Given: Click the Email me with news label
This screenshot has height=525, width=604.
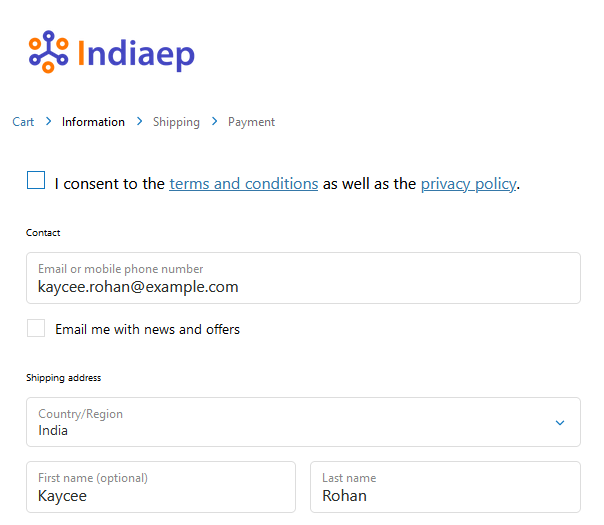Looking at the screenshot, I should [147, 329].
